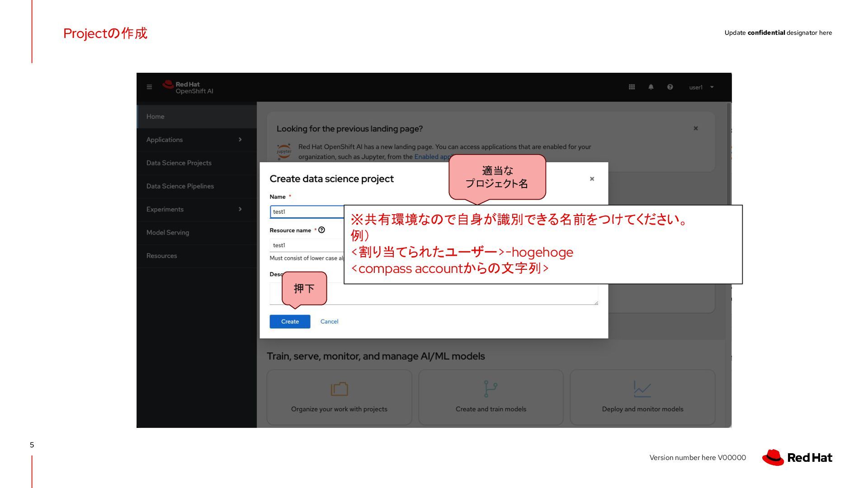Select Home in the sidebar

197,117
